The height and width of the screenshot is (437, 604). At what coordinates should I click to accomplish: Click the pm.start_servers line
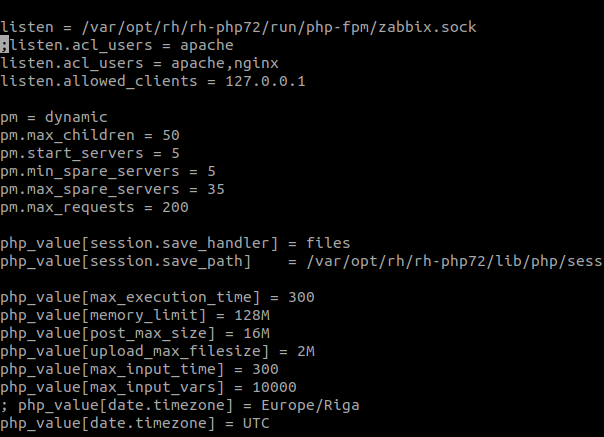tap(90, 153)
